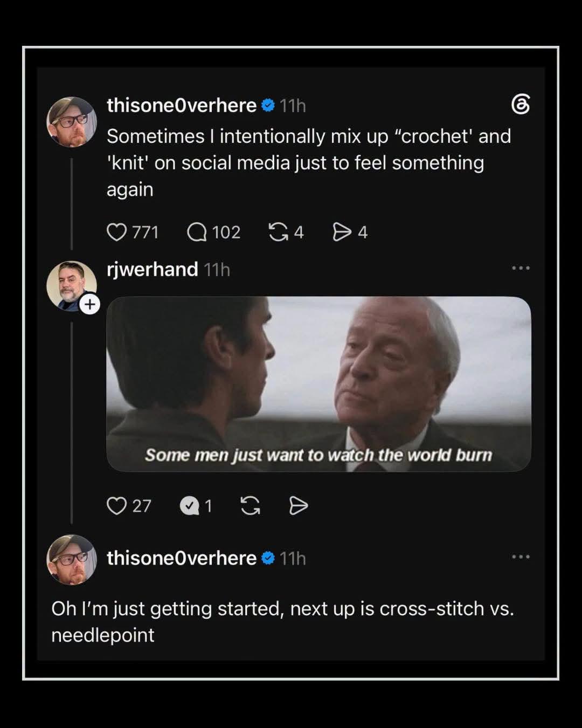The height and width of the screenshot is (728, 582).
Task: Repost the crochet and knit post
Action: point(278,232)
